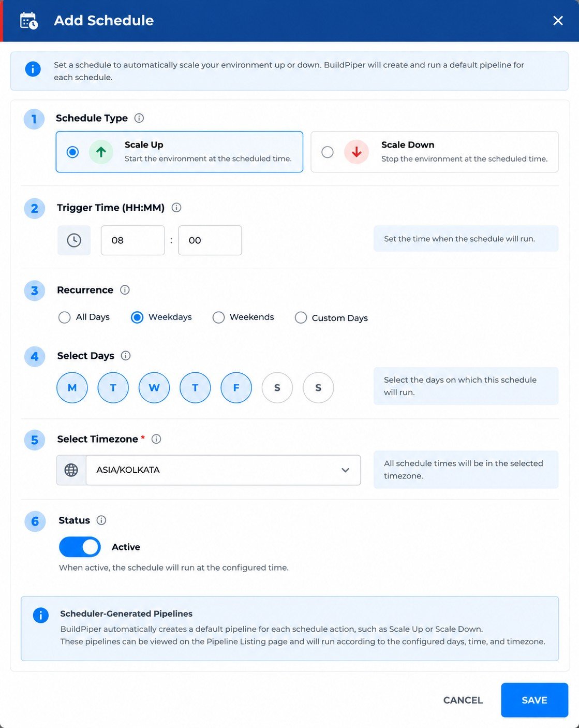
Task: Click the CANCEL button
Action: pyautogui.click(x=463, y=701)
